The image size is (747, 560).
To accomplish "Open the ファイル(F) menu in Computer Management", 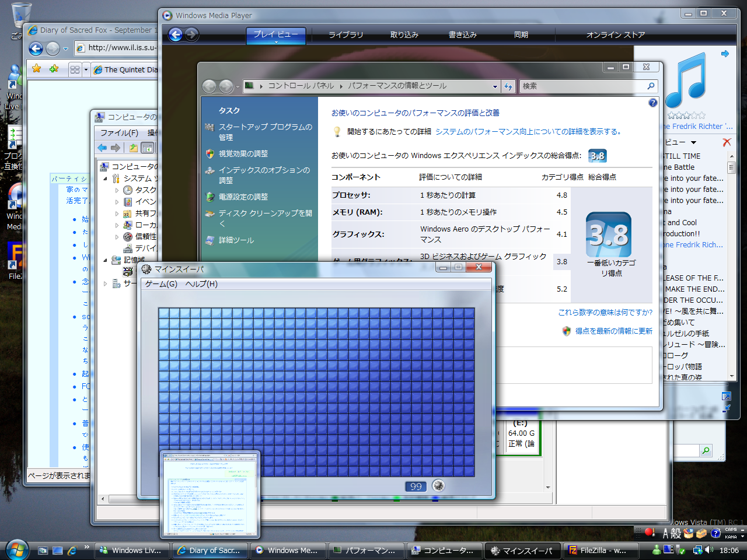I will point(119,133).
